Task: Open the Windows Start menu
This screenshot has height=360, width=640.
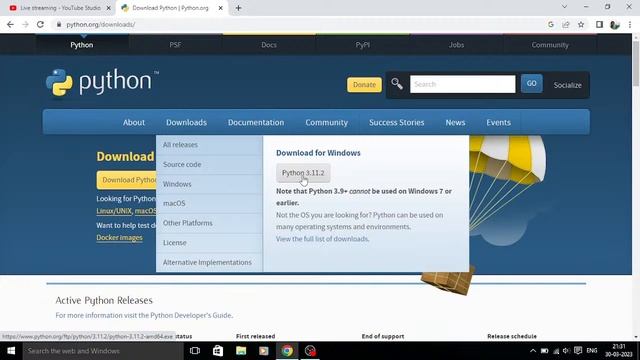Action: click(x=11, y=351)
